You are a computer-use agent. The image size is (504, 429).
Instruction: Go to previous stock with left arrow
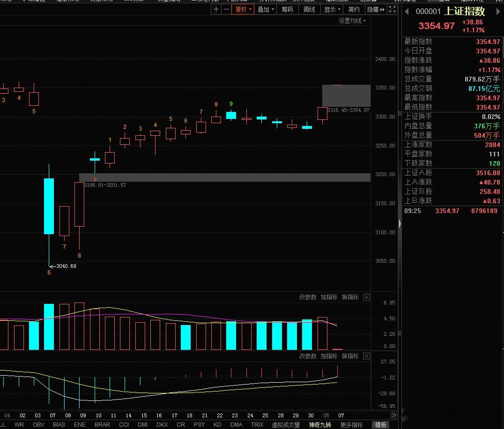pos(407,12)
